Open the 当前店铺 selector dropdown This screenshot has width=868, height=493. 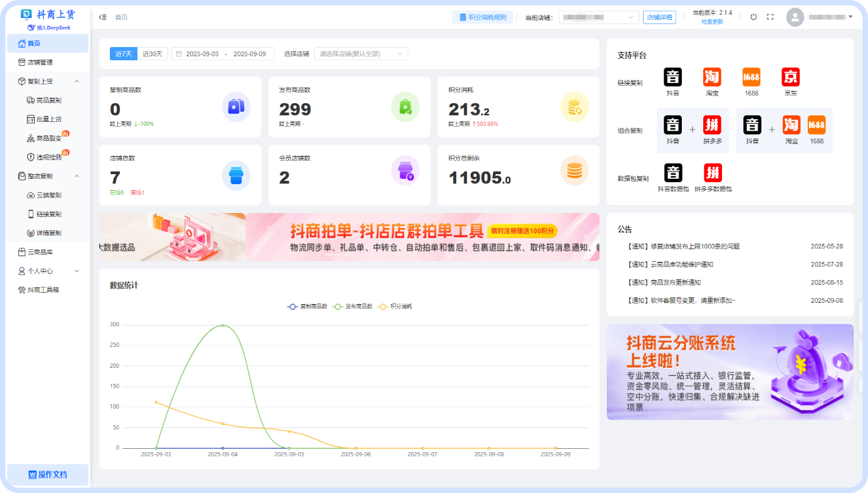point(599,17)
